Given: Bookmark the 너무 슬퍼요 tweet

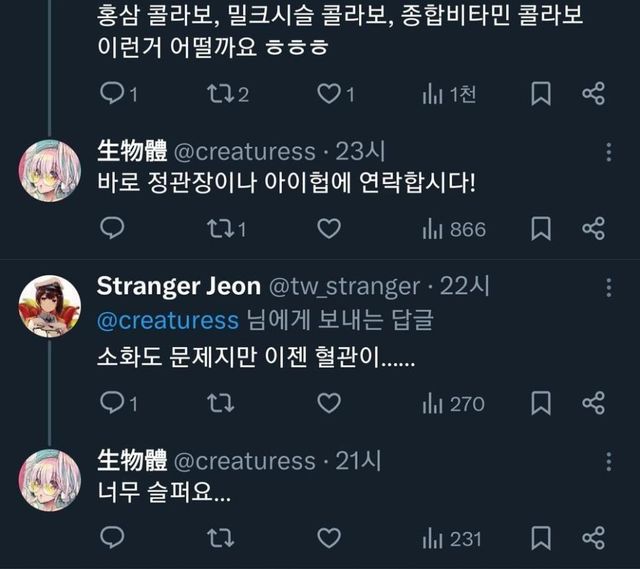Looking at the screenshot, I should tap(541, 539).
